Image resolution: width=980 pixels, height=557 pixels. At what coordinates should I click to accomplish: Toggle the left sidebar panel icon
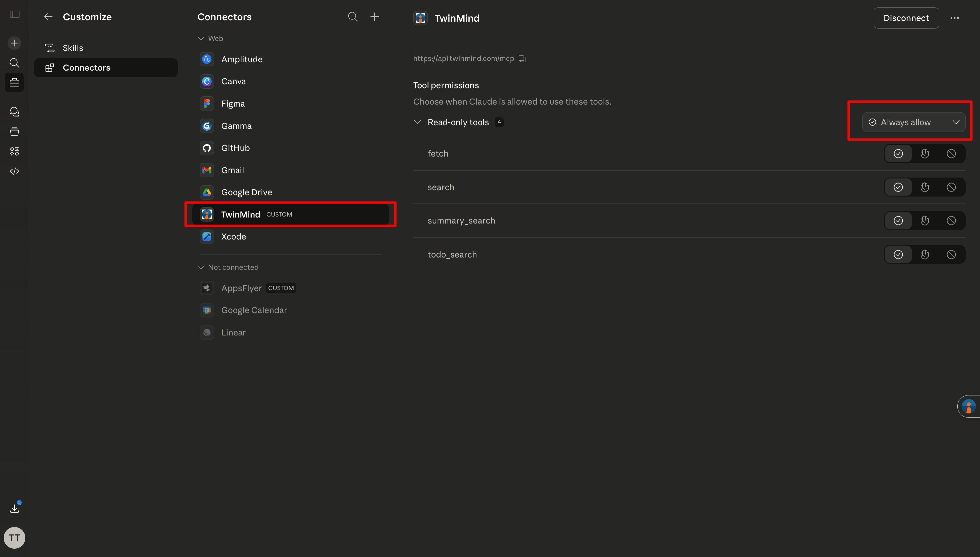pos(15,15)
